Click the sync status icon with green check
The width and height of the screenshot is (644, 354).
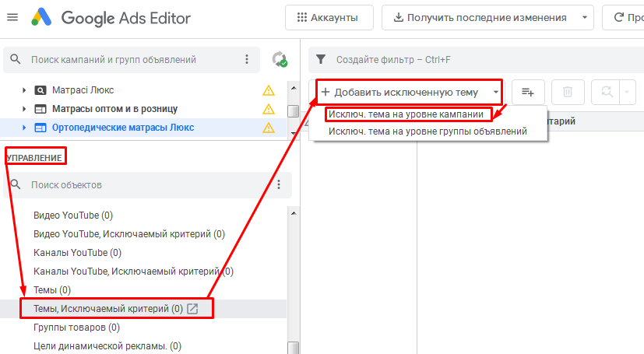click(x=279, y=59)
